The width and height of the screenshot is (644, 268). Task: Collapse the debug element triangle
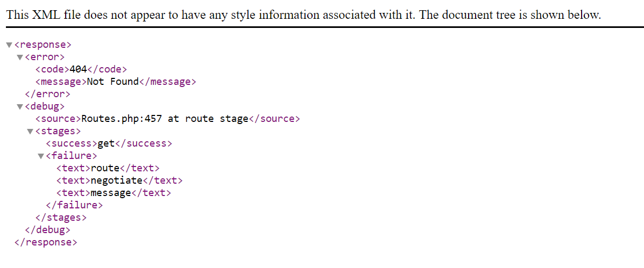click(20, 106)
